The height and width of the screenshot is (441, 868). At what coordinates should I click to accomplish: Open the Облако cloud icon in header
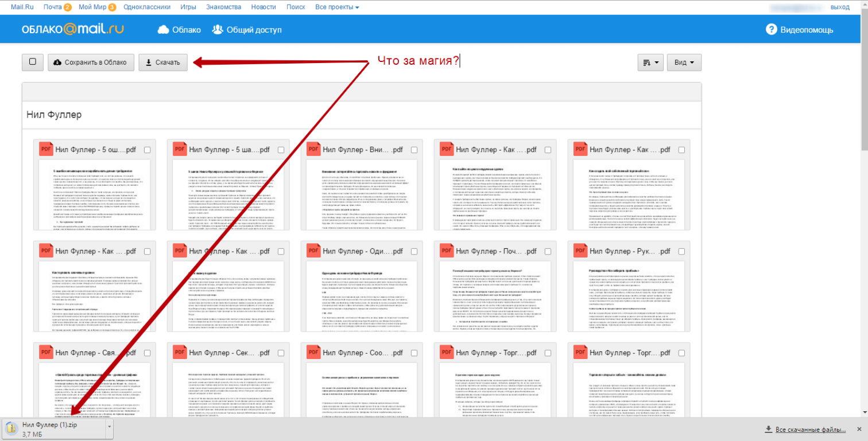point(163,30)
